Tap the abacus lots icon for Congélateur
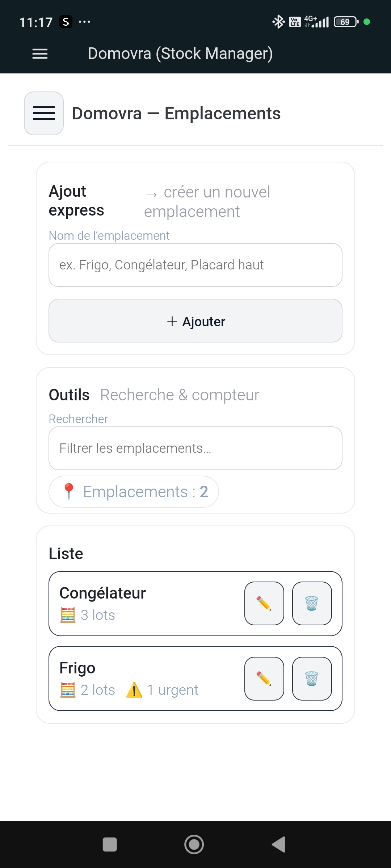Screen dimensions: 391x868 [x=68, y=615]
